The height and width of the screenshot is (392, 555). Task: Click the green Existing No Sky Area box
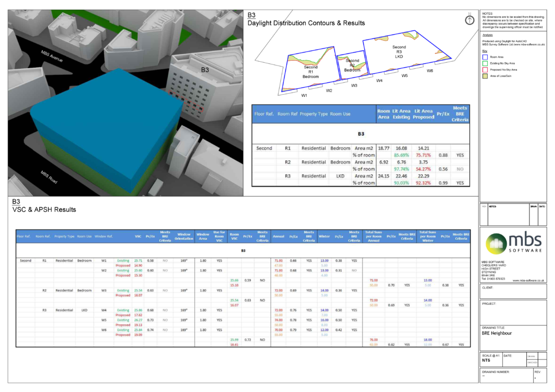485,63
